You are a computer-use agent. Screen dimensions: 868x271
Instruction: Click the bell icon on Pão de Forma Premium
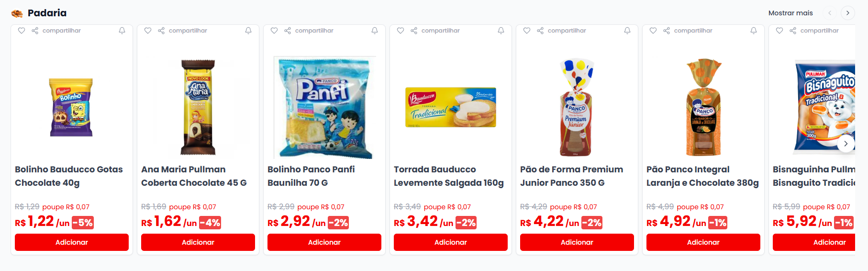pyautogui.click(x=627, y=31)
